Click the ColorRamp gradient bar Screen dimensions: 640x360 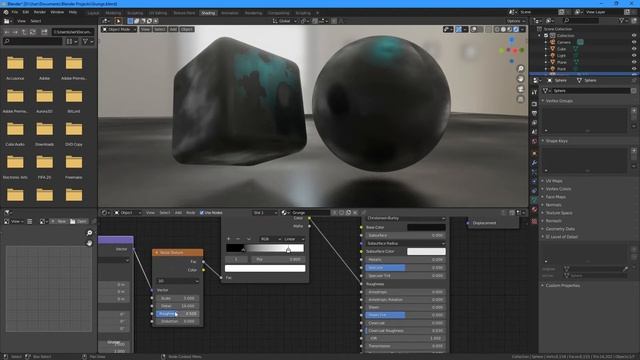[x=265, y=248]
